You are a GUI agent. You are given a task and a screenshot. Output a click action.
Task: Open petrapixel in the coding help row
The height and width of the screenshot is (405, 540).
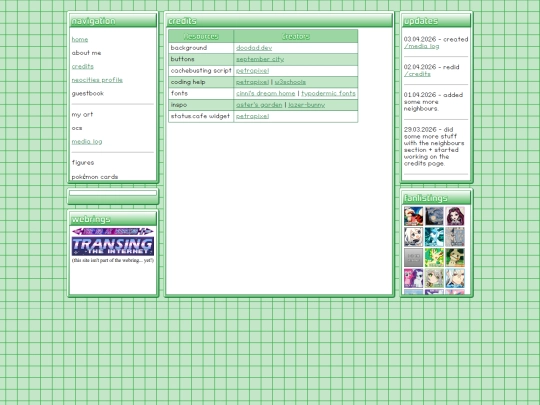[x=252, y=82]
